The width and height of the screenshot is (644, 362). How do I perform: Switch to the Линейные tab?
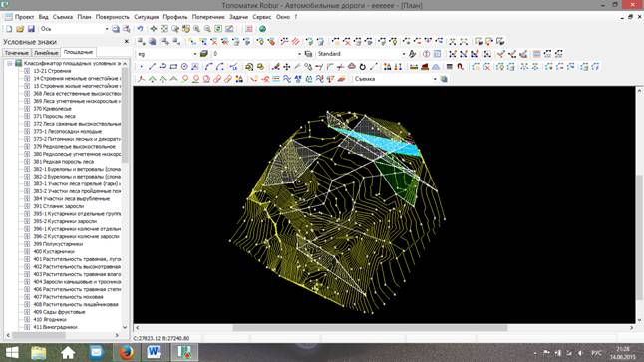pos(46,53)
